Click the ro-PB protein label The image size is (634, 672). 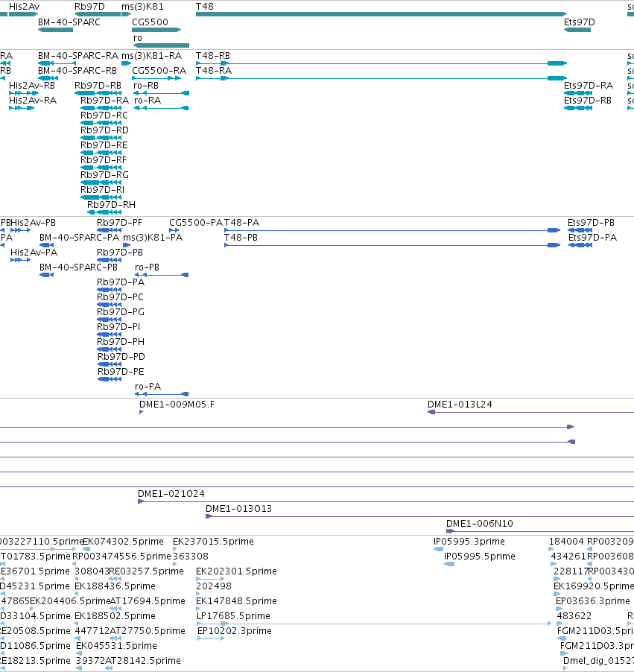click(147, 267)
